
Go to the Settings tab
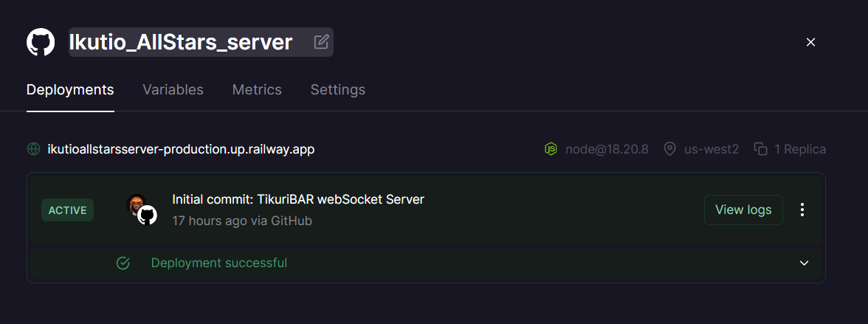pyautogui.click(x=338, y=90)
